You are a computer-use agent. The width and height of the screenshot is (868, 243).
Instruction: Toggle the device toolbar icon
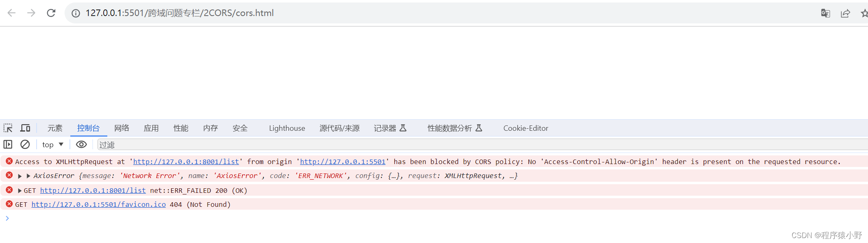tap(25, 128)
